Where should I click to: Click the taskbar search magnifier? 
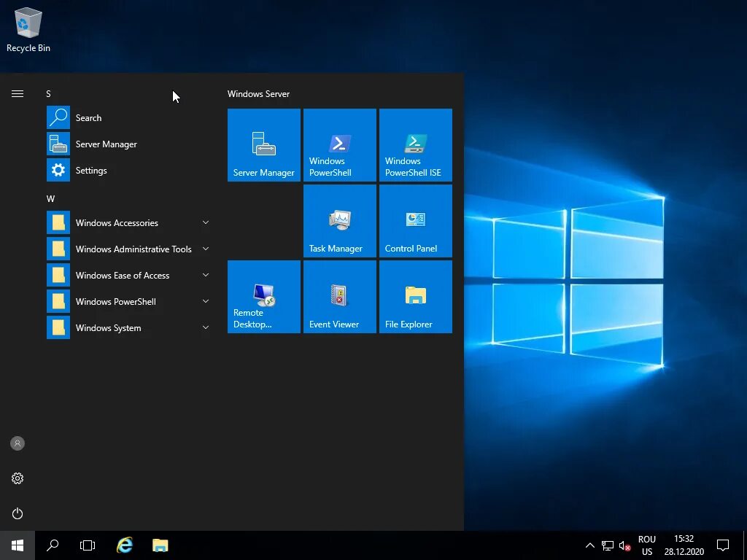click(53, 545)
